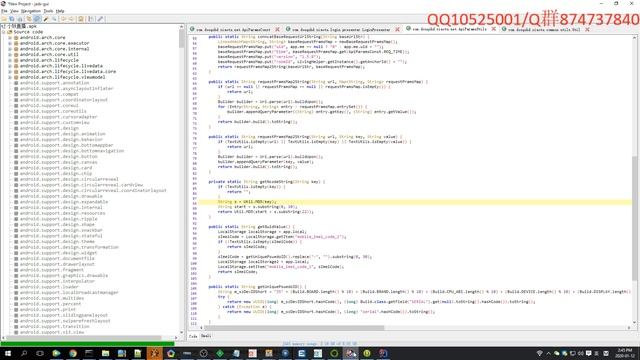Select android.support.design.transformation package
This screenshot has width=640, height=360.
pyautogui.click(x=69, y=247)
